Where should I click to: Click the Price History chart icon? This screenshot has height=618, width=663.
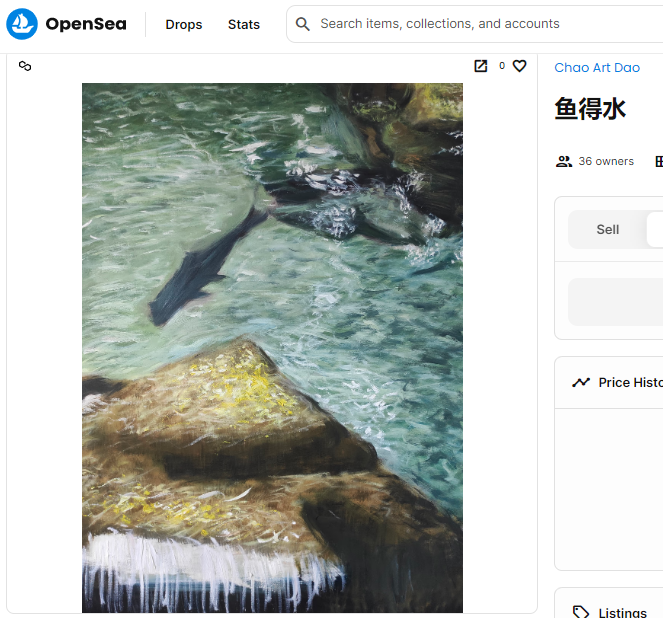coord(581,383)
